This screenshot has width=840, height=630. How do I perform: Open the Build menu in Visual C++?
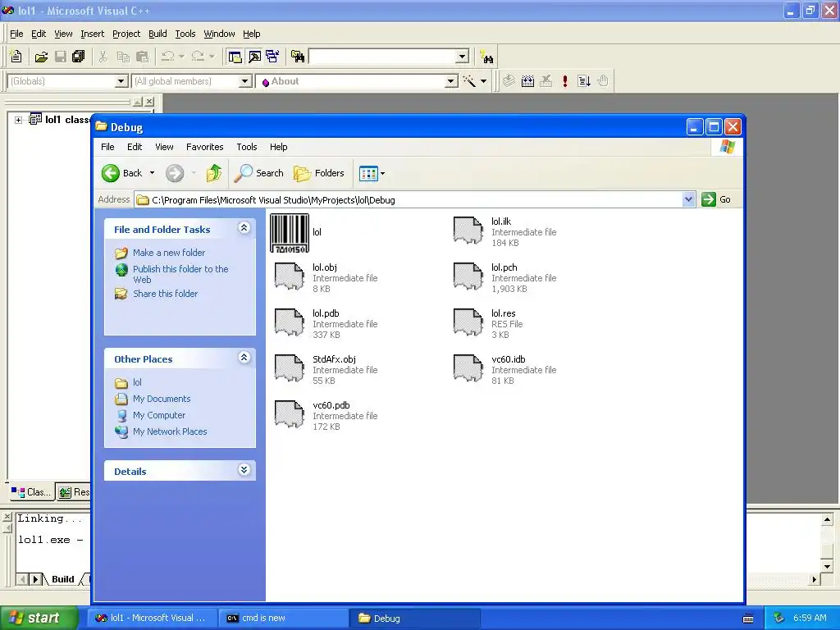tap(157, 34)
